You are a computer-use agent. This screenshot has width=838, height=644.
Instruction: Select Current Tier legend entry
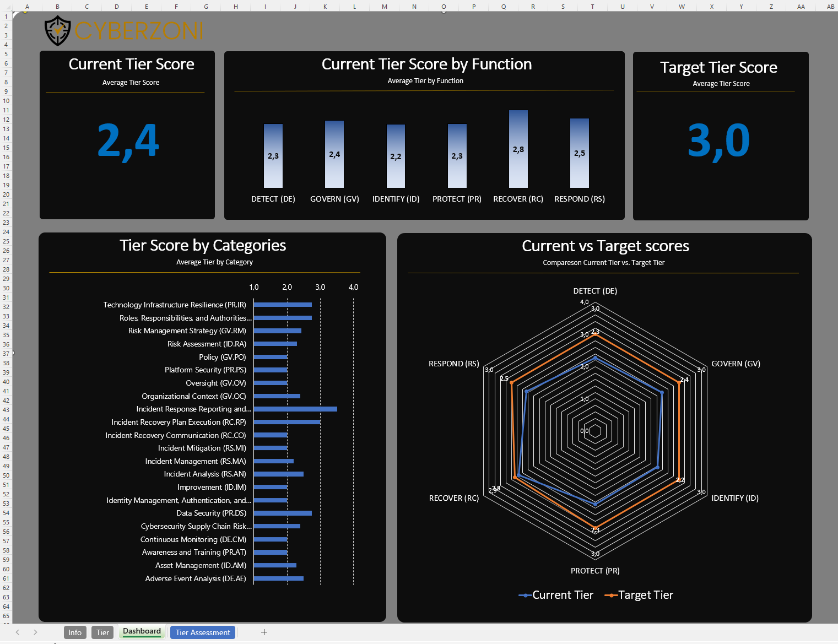(556, 595)
